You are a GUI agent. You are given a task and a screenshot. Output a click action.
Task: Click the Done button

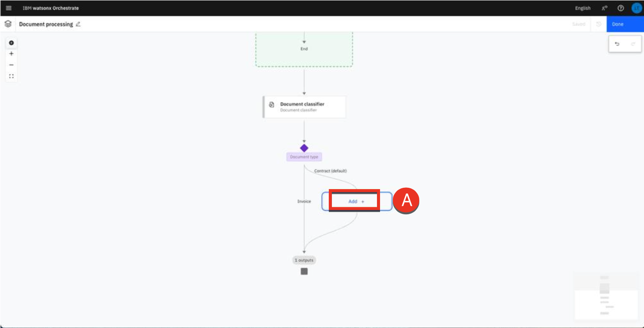(x=625, y=24)
